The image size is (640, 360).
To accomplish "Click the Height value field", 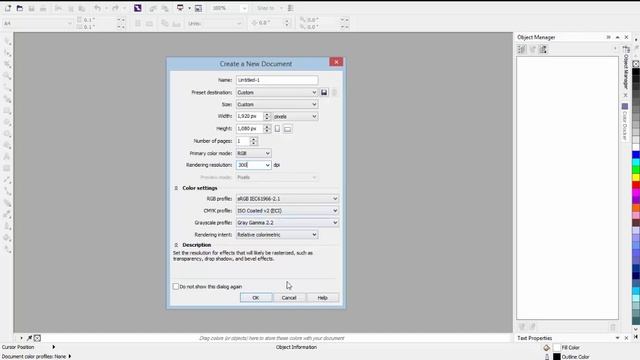I will [249, 129].
